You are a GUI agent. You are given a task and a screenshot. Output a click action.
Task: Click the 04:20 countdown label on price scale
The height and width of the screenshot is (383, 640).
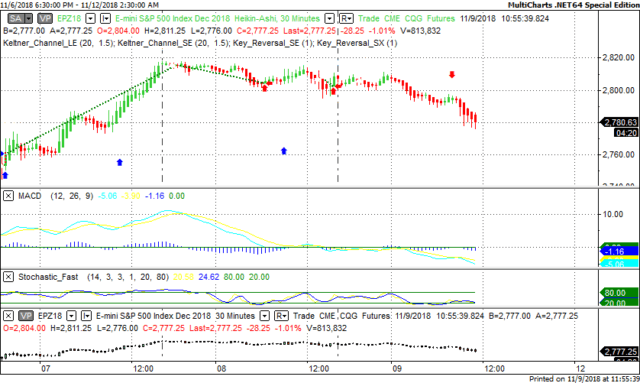tap(626, 133)
